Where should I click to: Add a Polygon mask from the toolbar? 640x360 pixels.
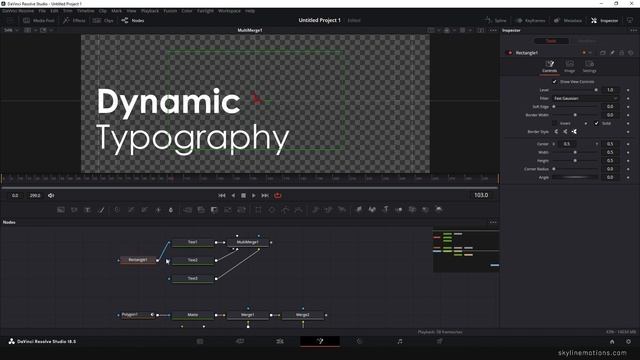coord(285,210)
